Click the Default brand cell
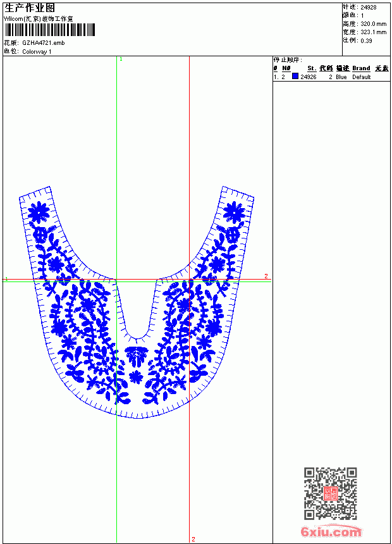Viewport: 392px width, 544px height. [x=362, y=77]
